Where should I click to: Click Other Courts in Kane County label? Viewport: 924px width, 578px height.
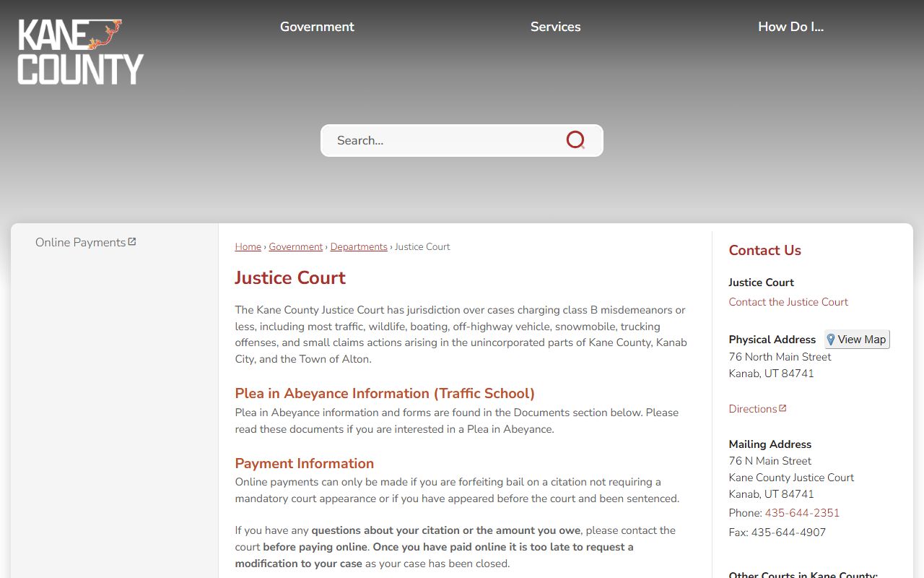[803, 574]
